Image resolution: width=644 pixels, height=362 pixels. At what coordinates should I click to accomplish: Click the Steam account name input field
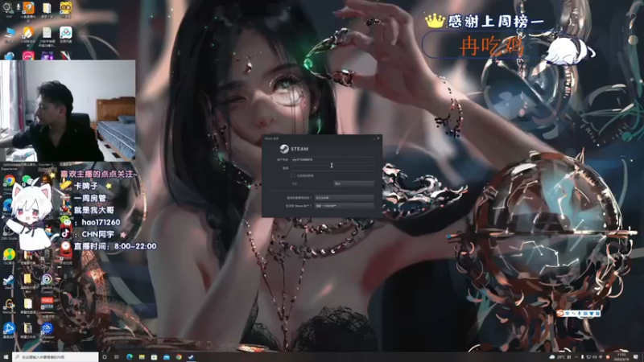[x=332, y=159]
